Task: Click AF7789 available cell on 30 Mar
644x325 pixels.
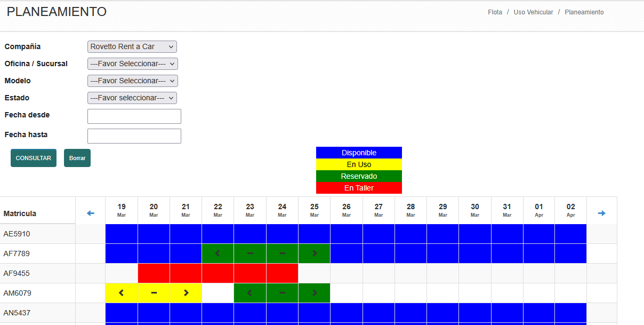Action: click(x=475, y=253)
